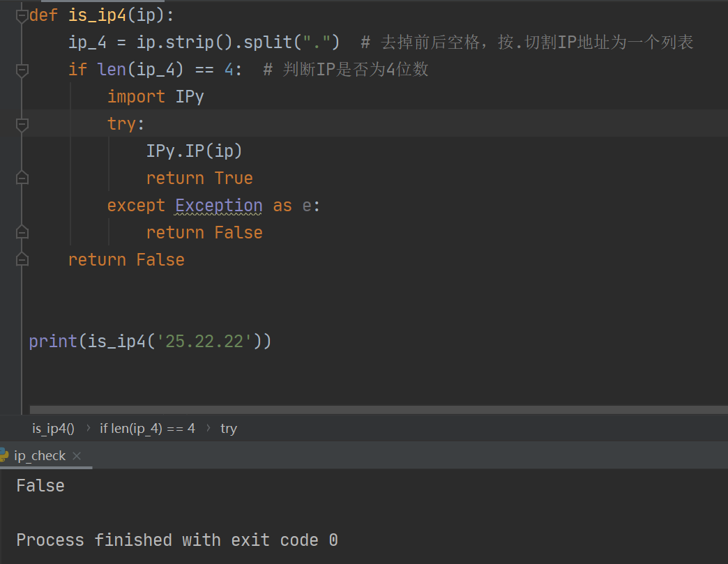Select the 'try' breadcrumb entry
Screen dimensions: 728x564
(x=229, y=428)
